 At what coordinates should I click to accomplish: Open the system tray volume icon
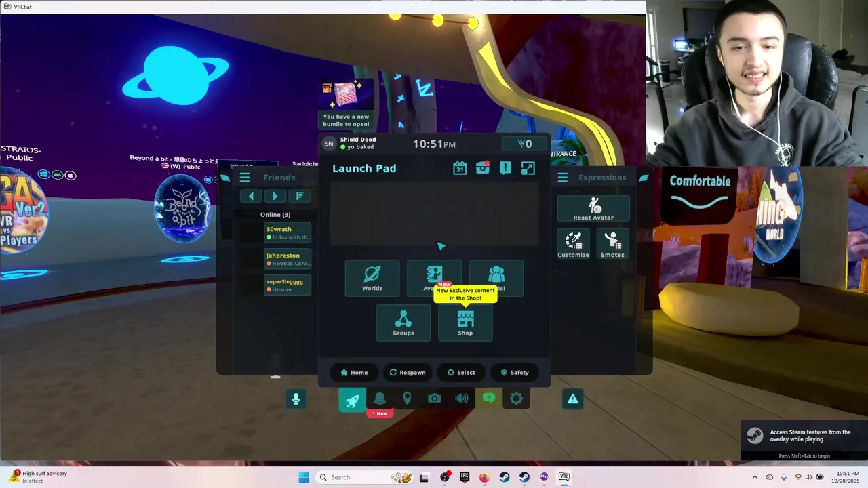point(808,477)
